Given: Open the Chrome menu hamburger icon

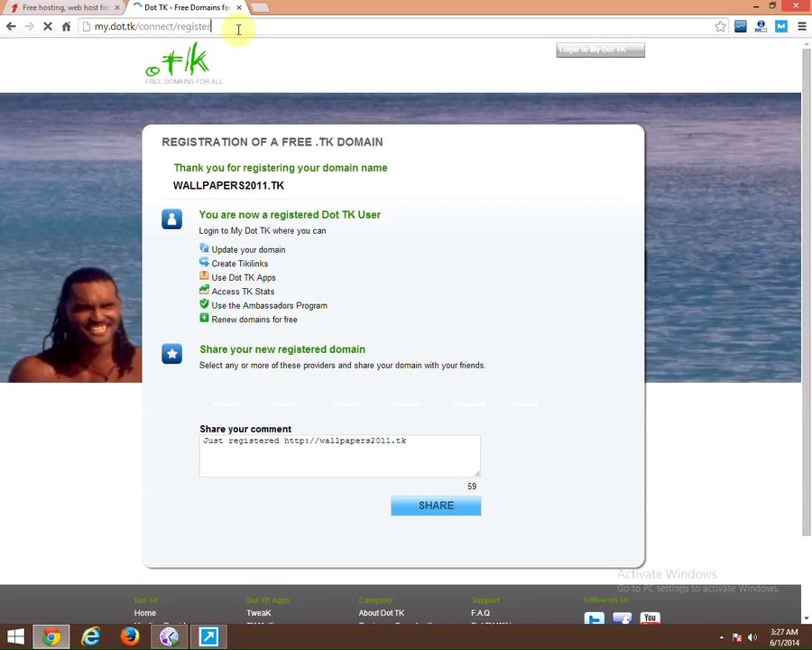Looking at the screenshot, I should (x=802, y=26).
